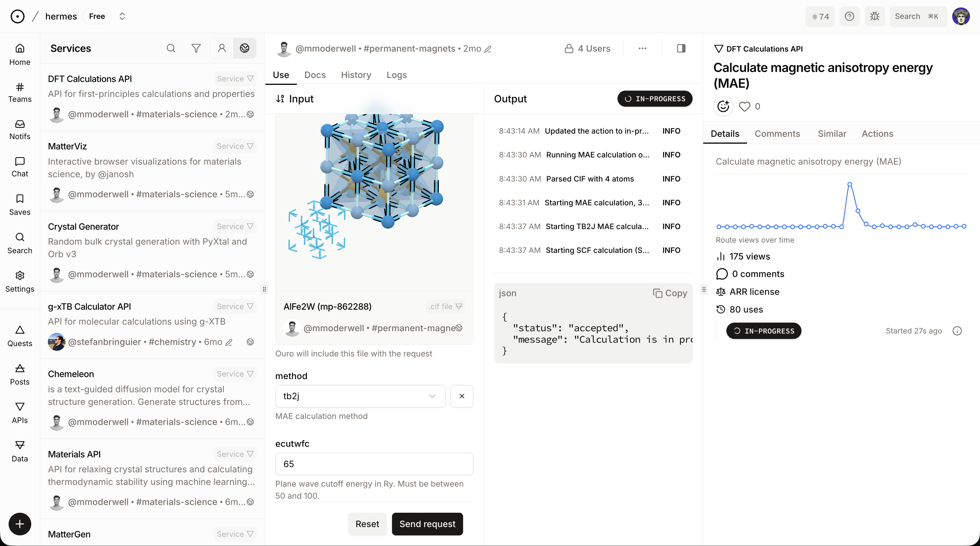Click the filter icon in Services header
980x546 pixels.
pos(196,48)
